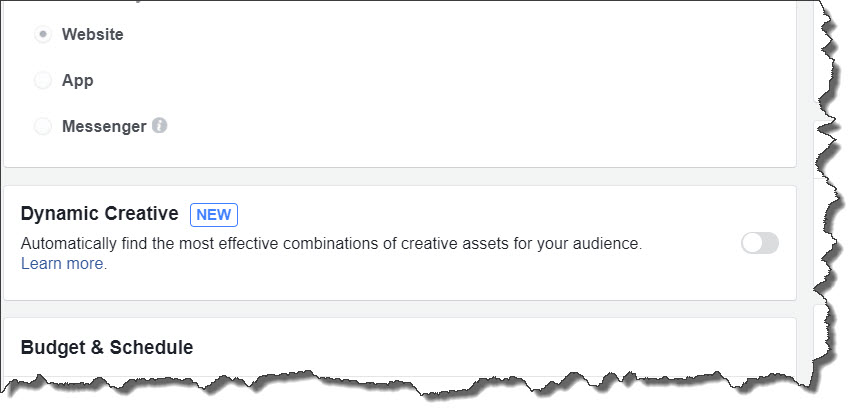
Task: Click the info icon beside Messenger
Action: click(160, 126)
